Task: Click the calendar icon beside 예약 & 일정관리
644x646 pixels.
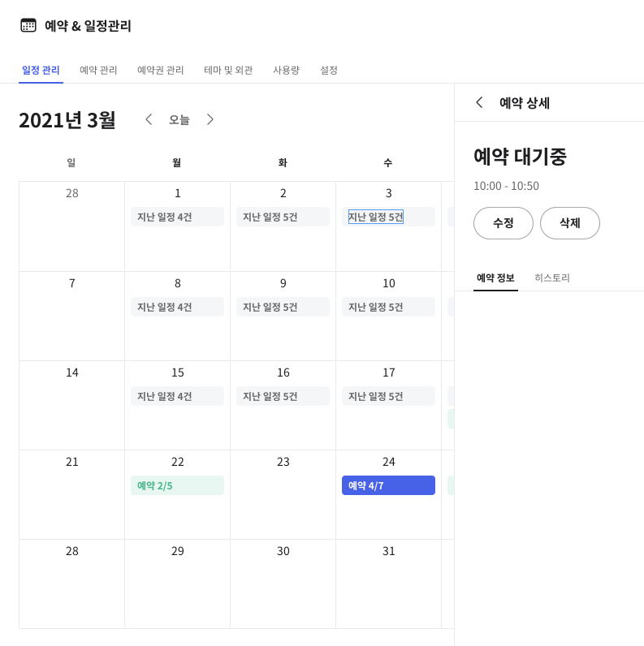Action: click(x=28, y=25)
